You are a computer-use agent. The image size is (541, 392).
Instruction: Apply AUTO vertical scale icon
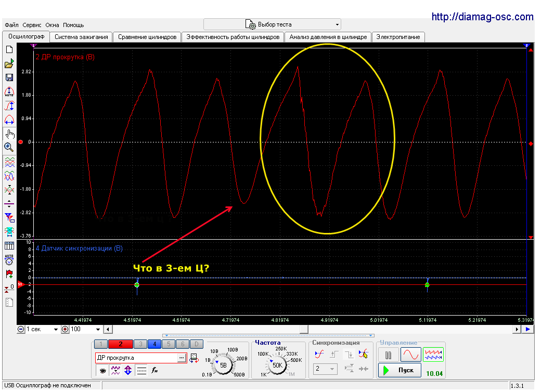(x=9, y=92)
